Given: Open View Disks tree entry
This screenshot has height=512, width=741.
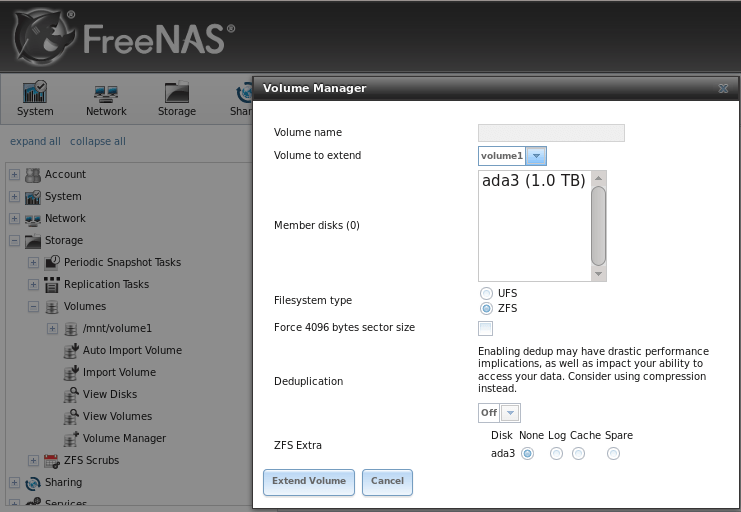Looking at the screenshot, I should click(110, 394).
